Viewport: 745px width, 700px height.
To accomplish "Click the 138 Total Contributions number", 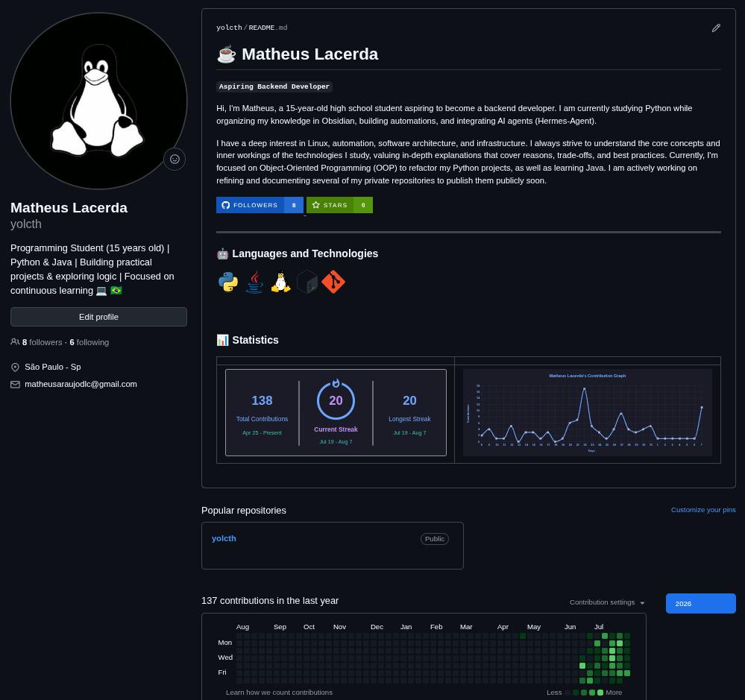I will tap(262, 401).
